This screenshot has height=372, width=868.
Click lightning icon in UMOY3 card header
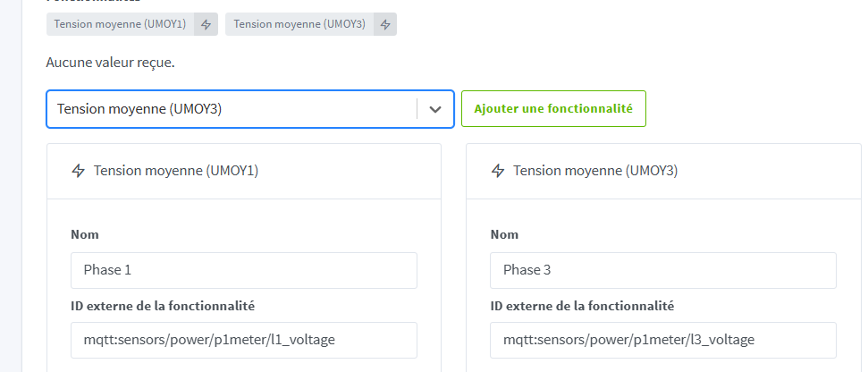point(497,171)
